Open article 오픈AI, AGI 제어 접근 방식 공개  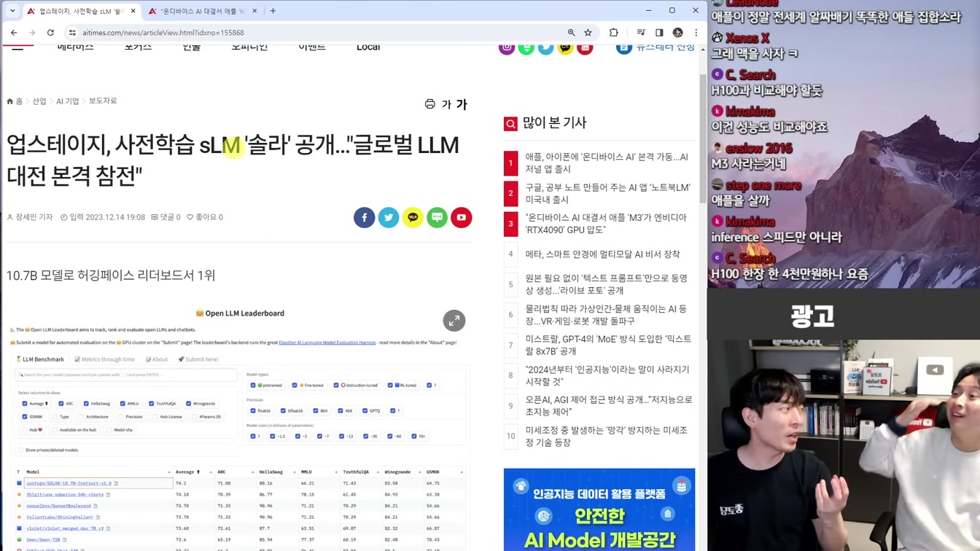(x=609, y=406)
